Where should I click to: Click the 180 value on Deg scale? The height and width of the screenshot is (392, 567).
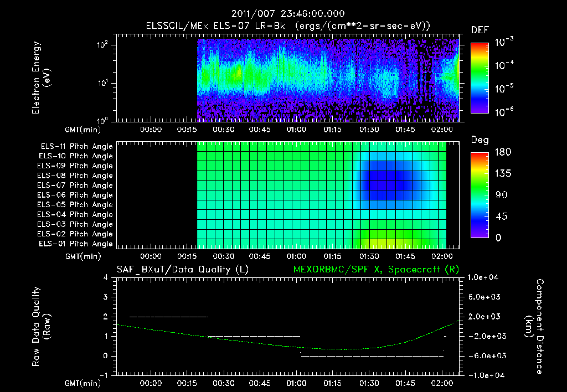[x=503, y=152]
